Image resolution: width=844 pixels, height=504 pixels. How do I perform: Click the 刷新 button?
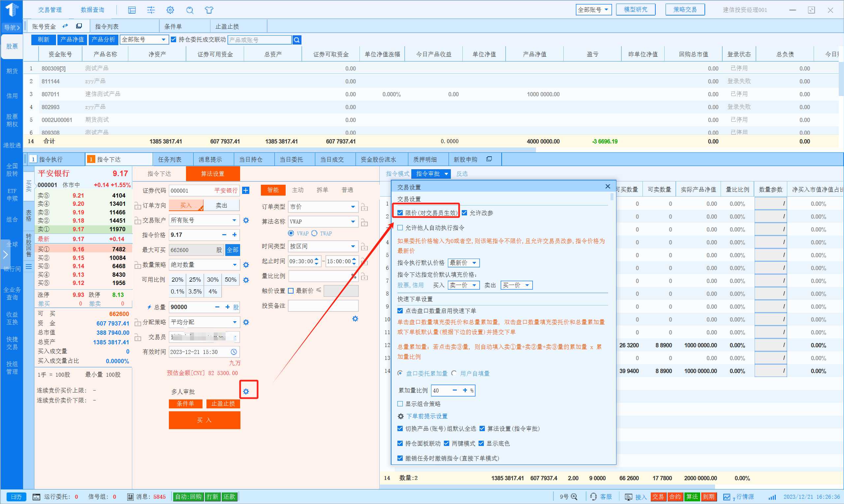click(44, 40)
